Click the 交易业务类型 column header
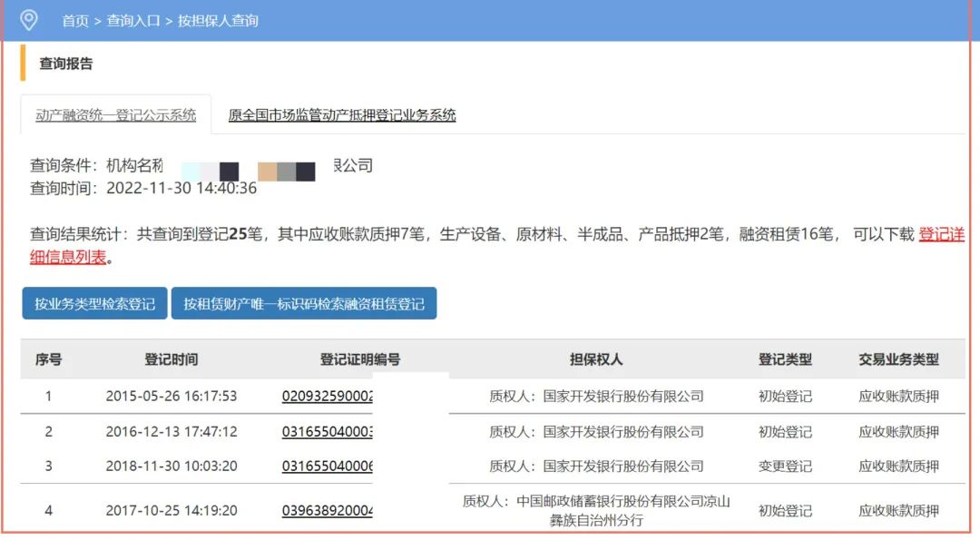This screenshot has height=540, width=980. pyautogui.click(x=898, y=359)
